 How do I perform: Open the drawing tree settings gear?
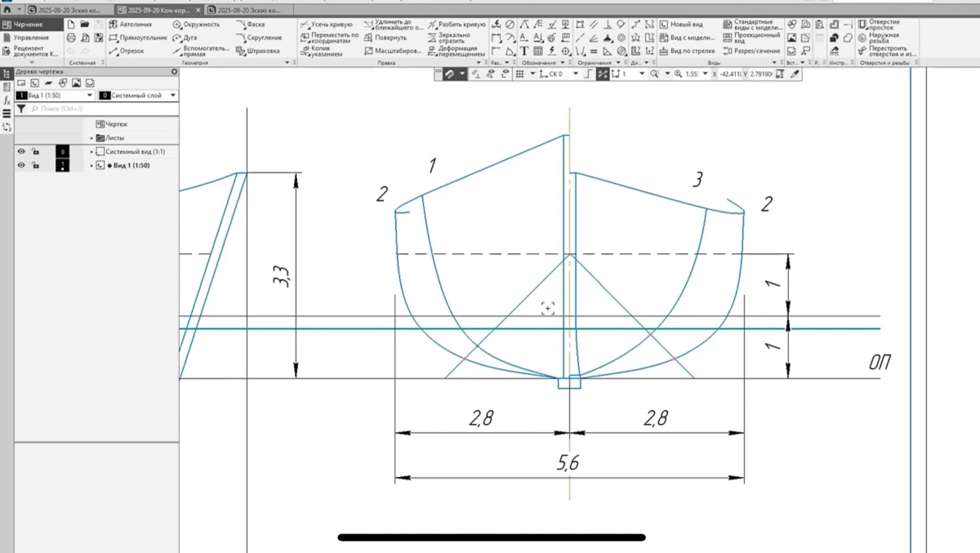coord(174,72)
